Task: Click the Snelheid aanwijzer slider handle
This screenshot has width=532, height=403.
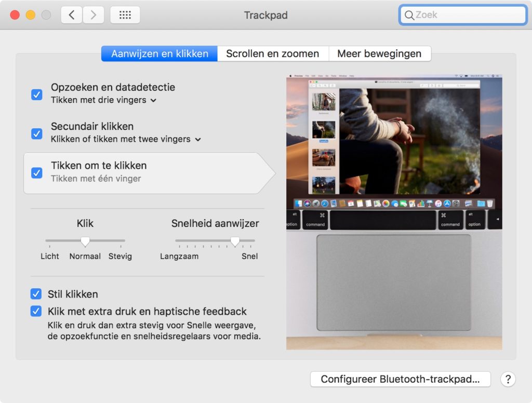Action: [235, 241]
